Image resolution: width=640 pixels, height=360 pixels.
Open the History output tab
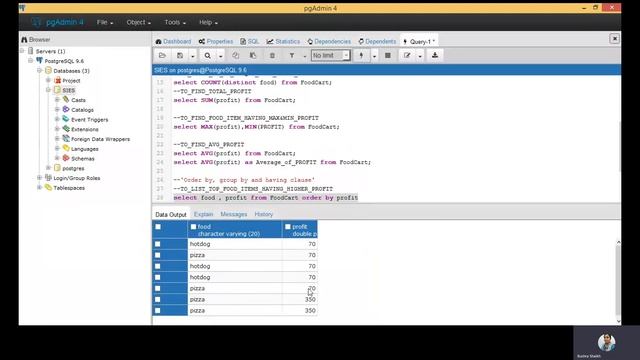click(264, 214)
